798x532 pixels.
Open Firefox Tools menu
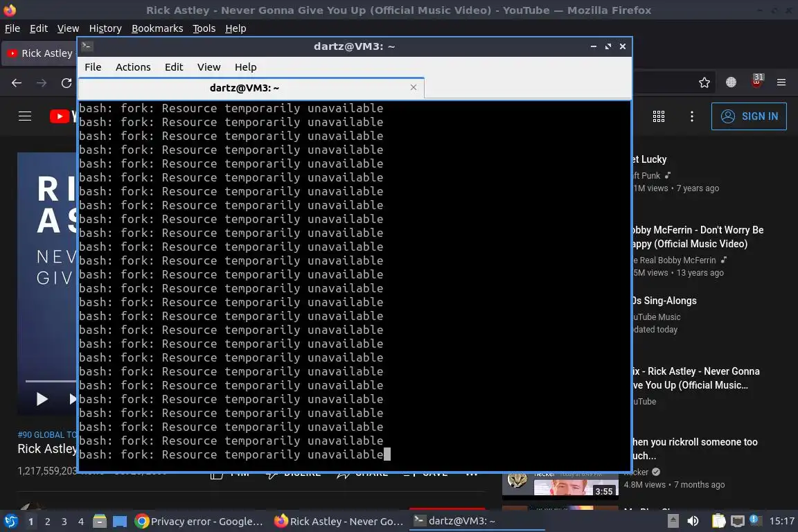coord(204,28)
